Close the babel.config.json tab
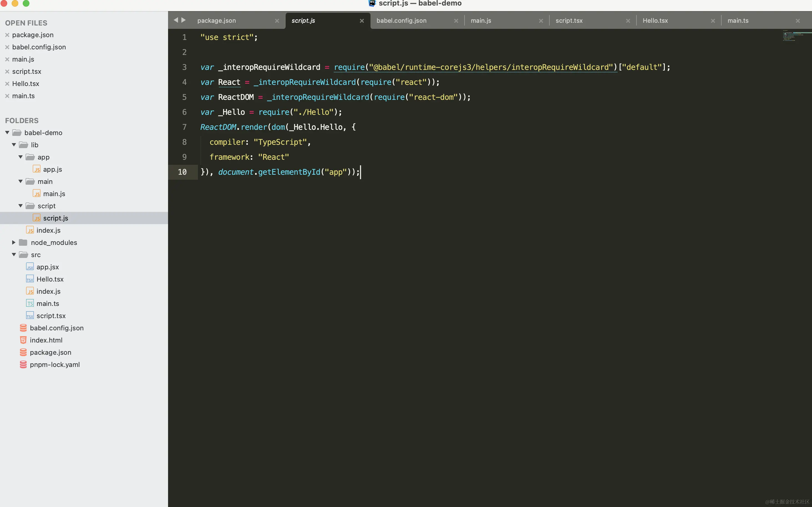812x507 pixels. (456, 21)
